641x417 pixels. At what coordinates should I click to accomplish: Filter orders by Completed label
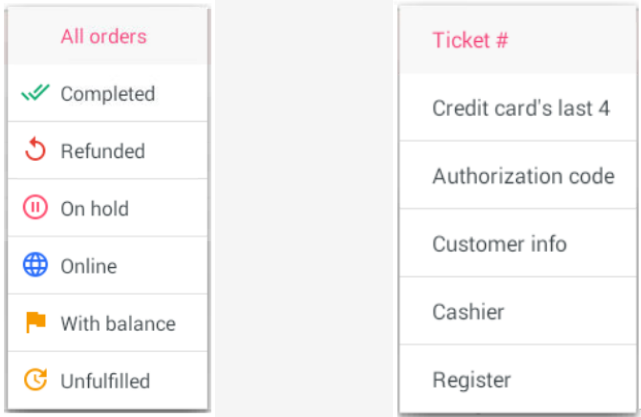[108, 94]
